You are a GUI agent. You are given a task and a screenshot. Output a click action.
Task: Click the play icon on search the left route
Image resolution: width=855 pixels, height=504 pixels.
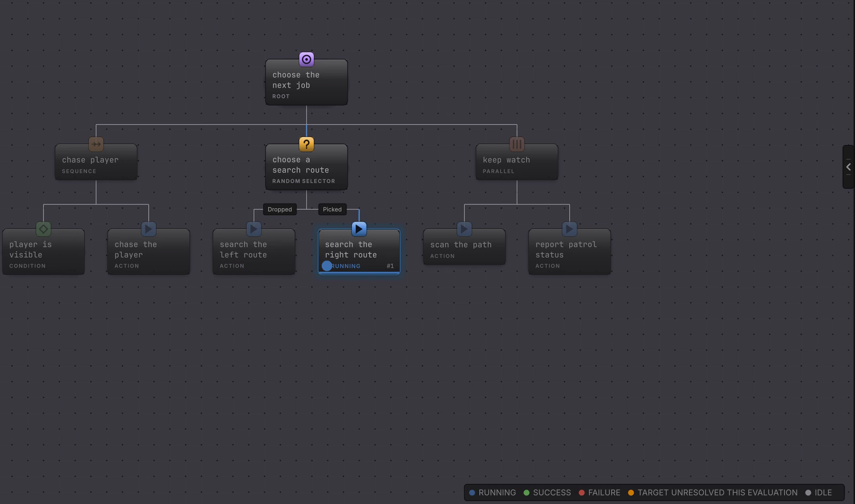[x=254, y=229]
